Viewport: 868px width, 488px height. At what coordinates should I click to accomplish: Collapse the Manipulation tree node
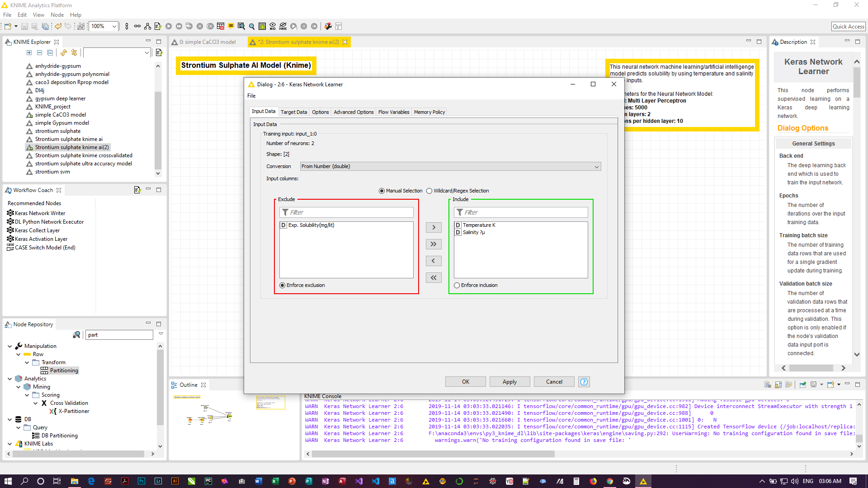point(10,346)
